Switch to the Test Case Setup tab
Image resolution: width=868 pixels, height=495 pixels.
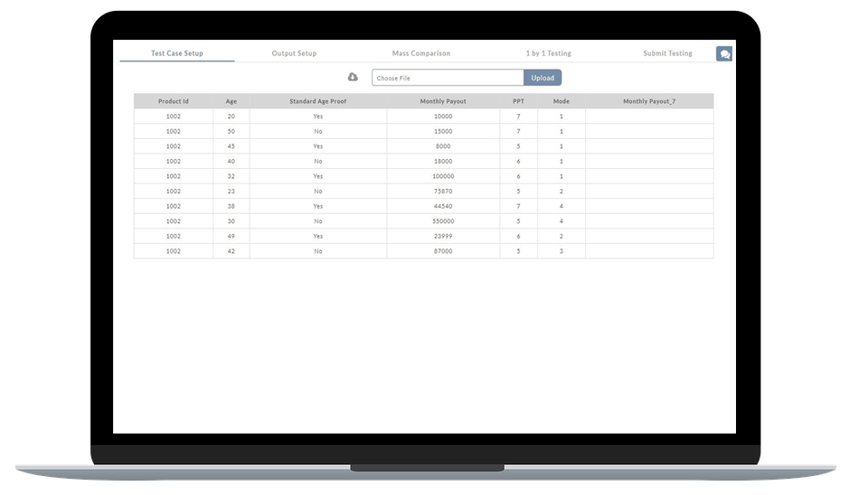point(177,53)
